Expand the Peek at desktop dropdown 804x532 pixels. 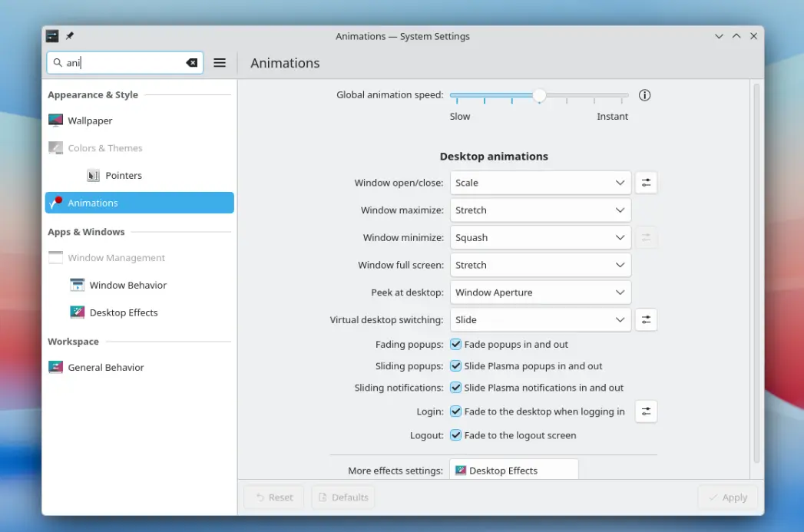tap(541, 292)
